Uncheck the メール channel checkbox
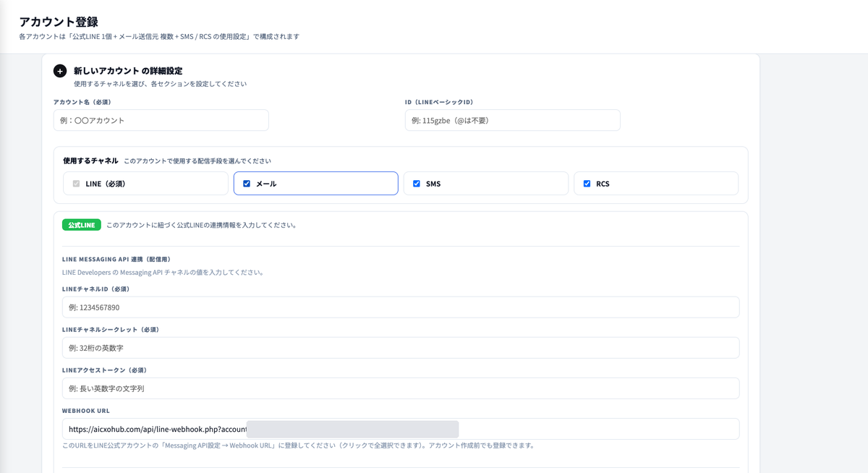 [247, 184]
